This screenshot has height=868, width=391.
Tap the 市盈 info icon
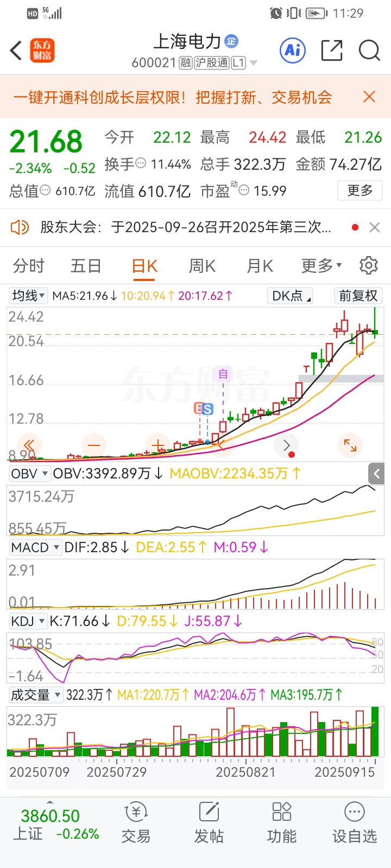[244, 190]
